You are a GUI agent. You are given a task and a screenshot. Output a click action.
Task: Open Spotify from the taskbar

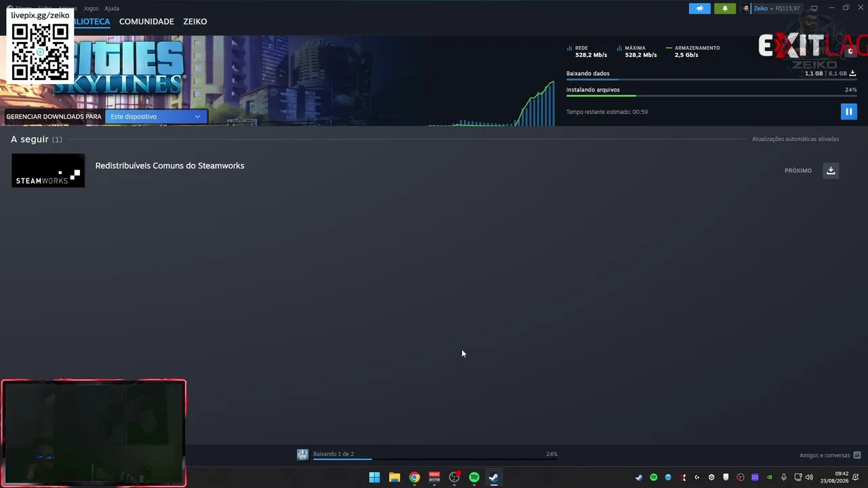(474, 477)
